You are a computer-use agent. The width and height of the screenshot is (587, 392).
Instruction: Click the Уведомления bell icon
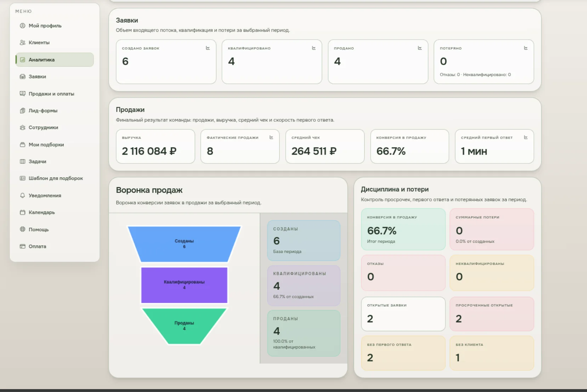[x=23, y=195]
